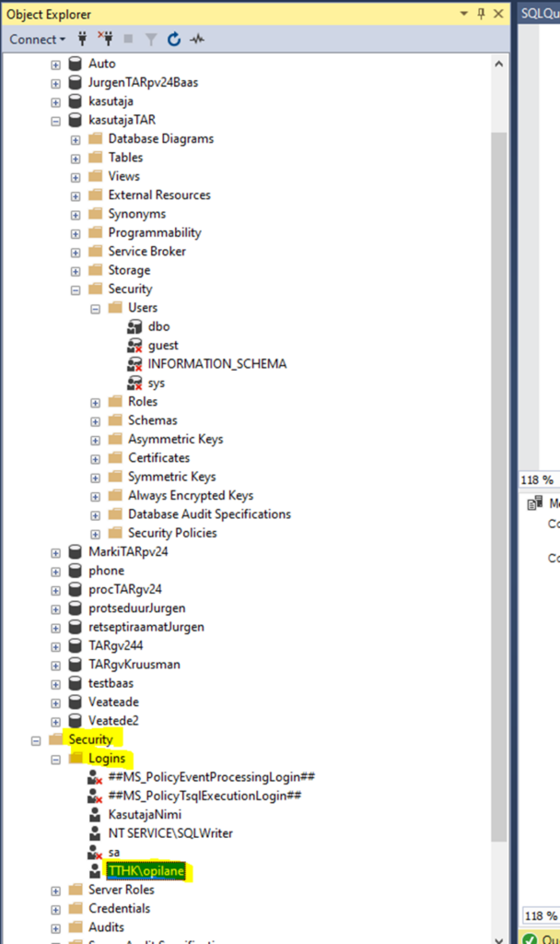Click the Disconnect icon in the toolbar
The width and height of the screenshot is (560, 944).
point(106,40)
